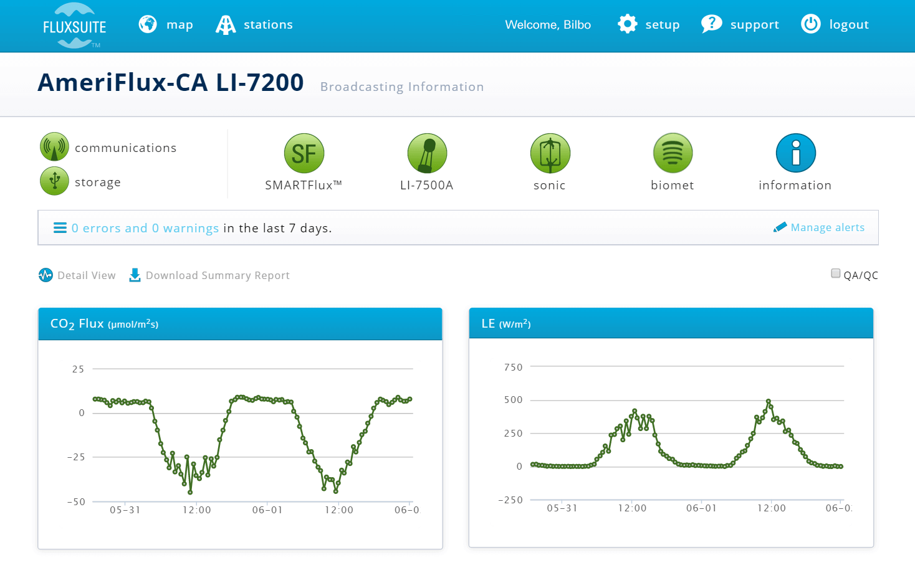Open the setup menu item
Screen dimensions: 915x588
(x=663, y=25)
